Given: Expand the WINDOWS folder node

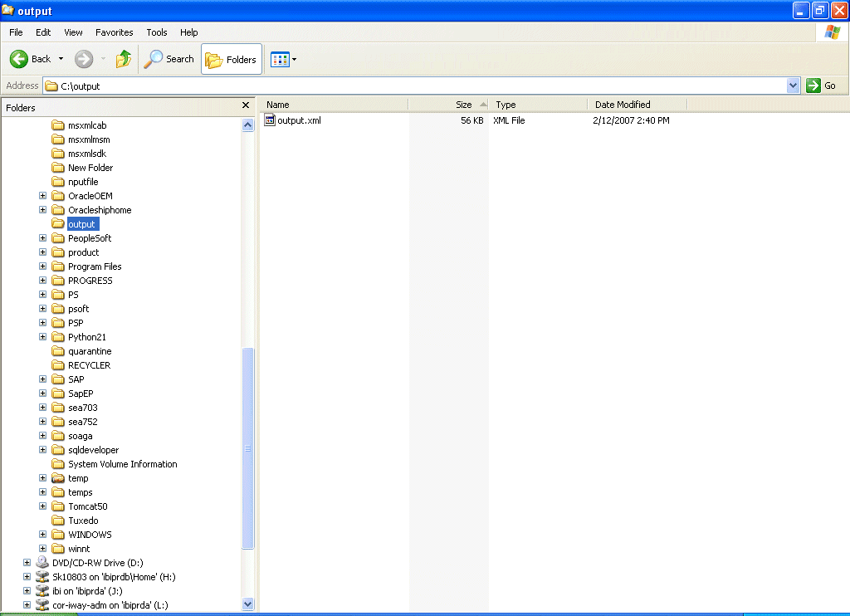Looking at the screenshot, I should pos(43,534).
